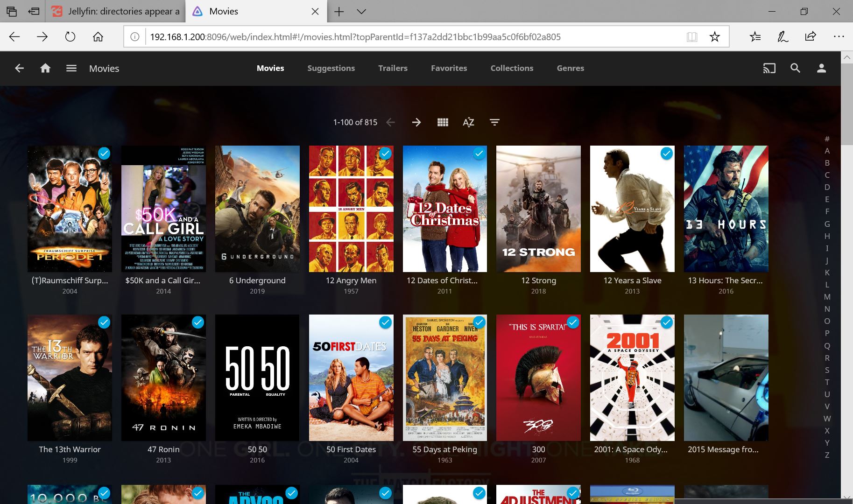The image size is (853, 504).
Task: Open the browser tab list dropdown
Action: pyautogui.click(x=361, y=12)
